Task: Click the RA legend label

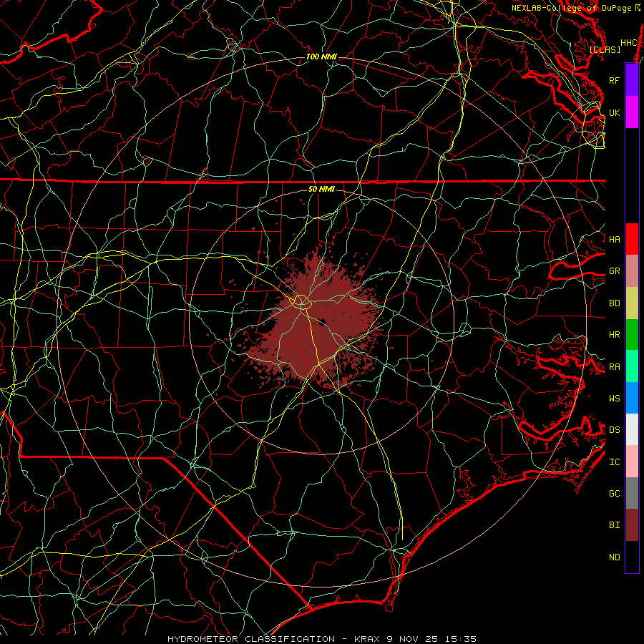Action: (614, 367)
